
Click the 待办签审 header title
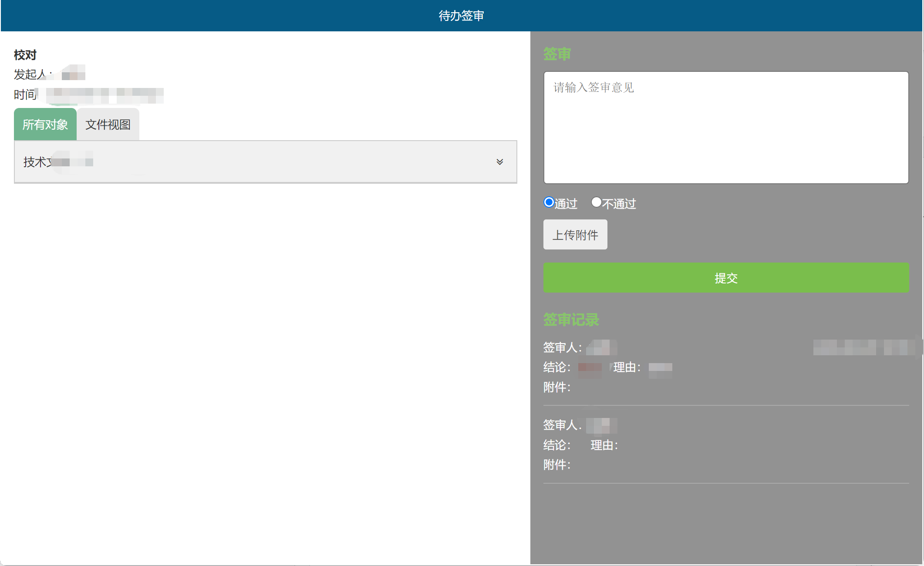(461, 16)
